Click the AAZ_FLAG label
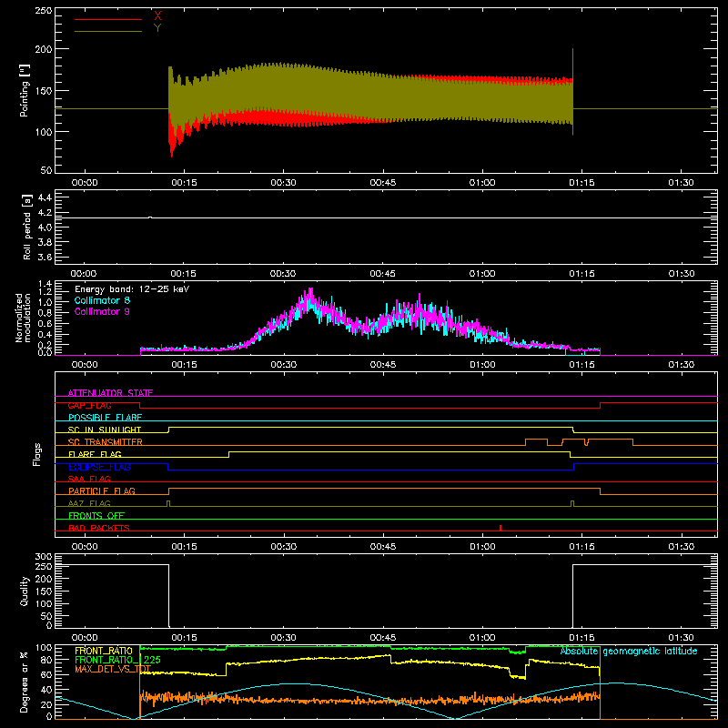Screen dimensions: 728x728 [89, 503]
